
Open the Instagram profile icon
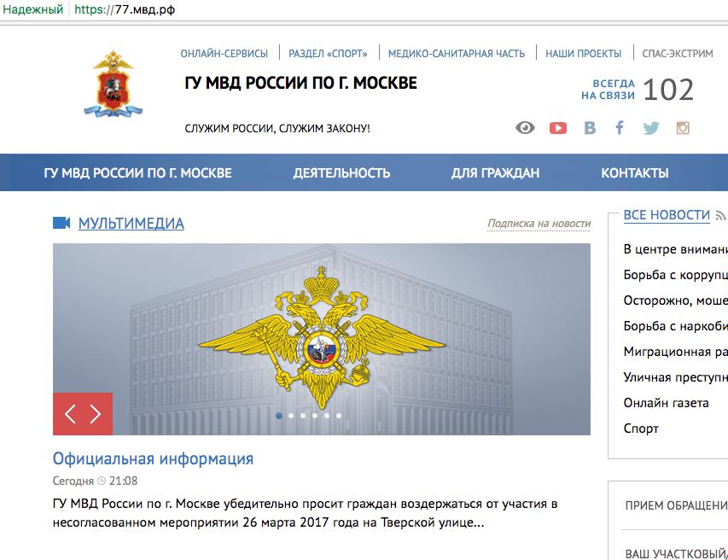(683, 128)
